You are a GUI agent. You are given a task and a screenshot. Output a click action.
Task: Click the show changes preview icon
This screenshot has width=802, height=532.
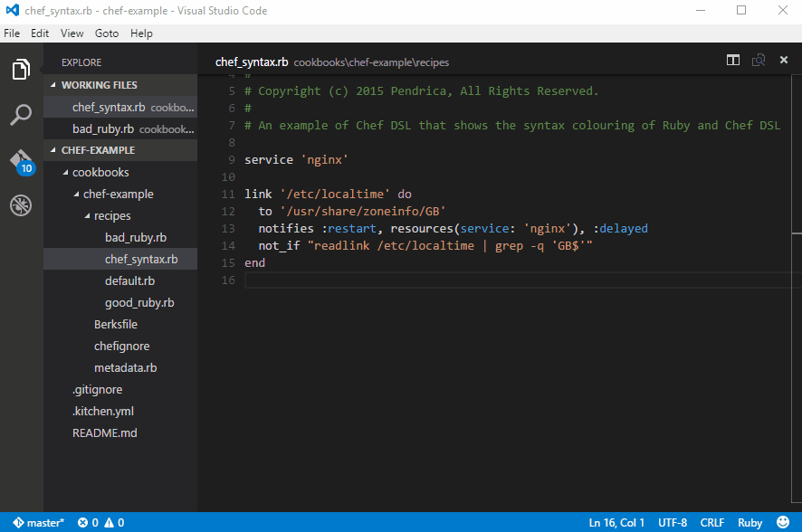click(759, 61)
